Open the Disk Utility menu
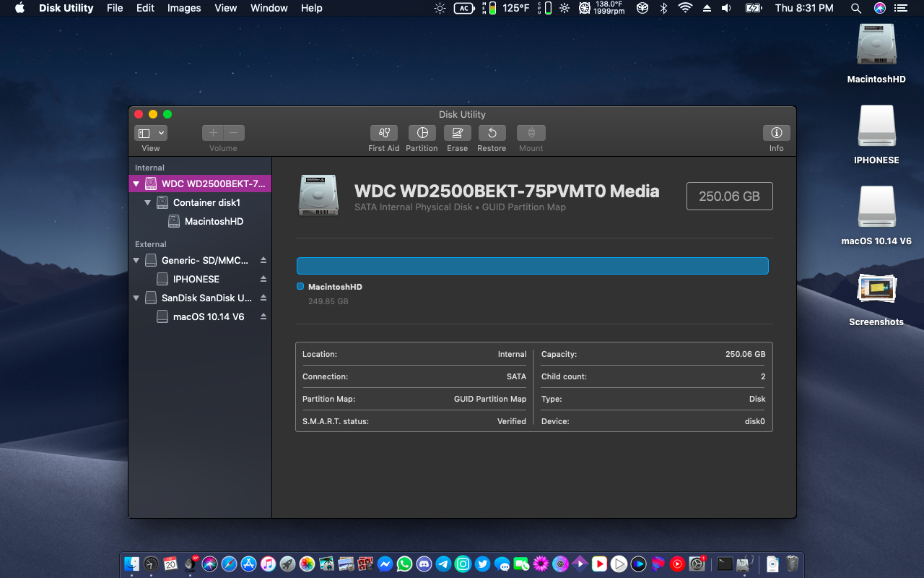Image resolution: width=924 pixels, height=578 pixels. coord(66,8)
